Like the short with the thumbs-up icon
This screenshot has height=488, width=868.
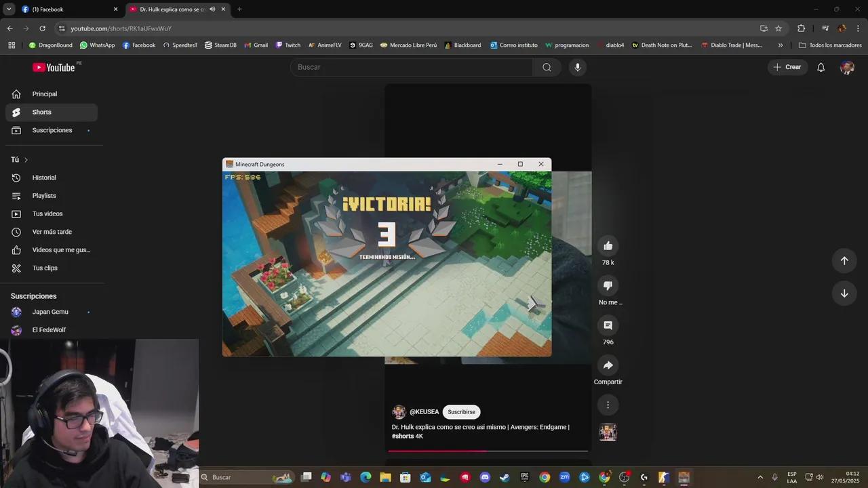pos(608,246)
